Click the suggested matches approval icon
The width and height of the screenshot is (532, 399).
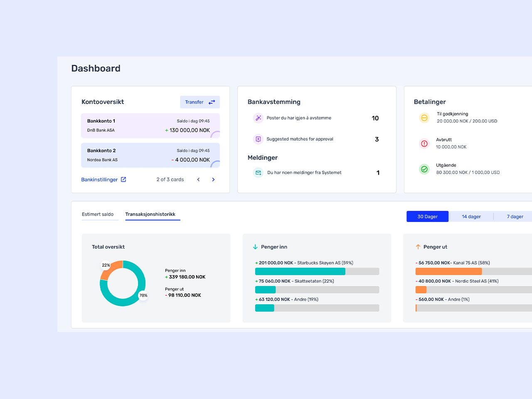point(258,139)
